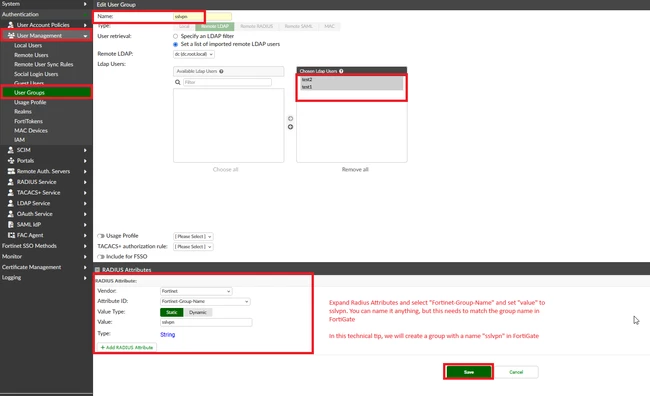Open TACACS+ authorization rule dropdown
The image size is (650, 396).
pyautogui.click(x=193, y=247)
